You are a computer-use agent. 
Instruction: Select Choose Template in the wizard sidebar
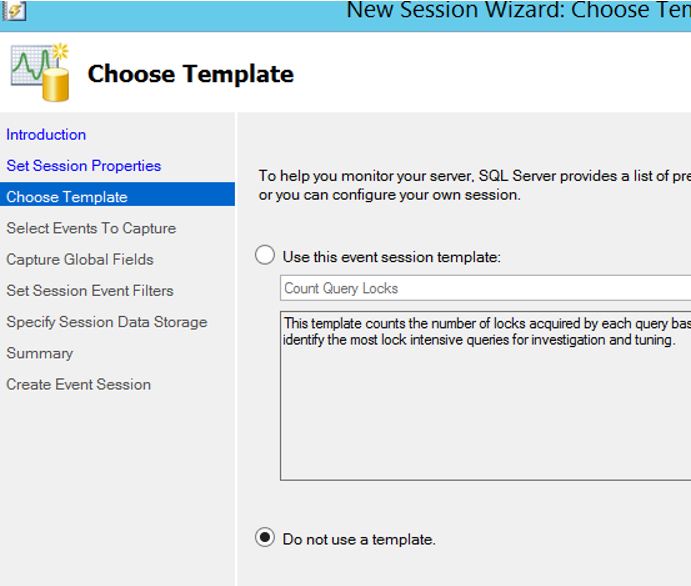click(x=117, y=197)
